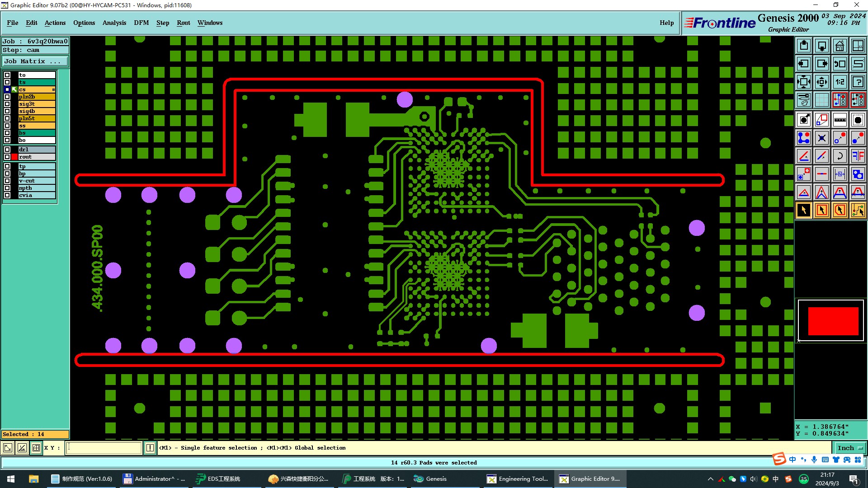Image resolution: width=868 pixels, height=488 pixels.
Task: Click the rotate feature tool icon
Action: pyautogui.click(x=840, y=156)
